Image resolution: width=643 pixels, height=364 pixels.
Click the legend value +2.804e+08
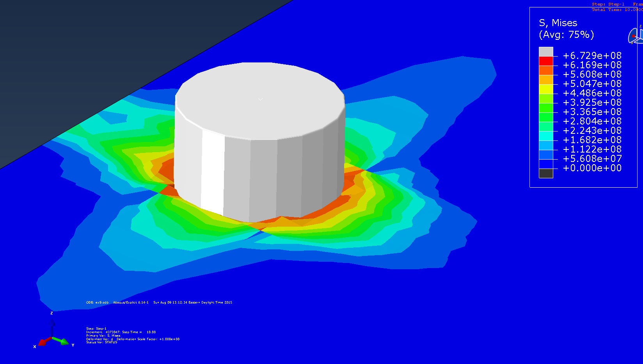592,121
